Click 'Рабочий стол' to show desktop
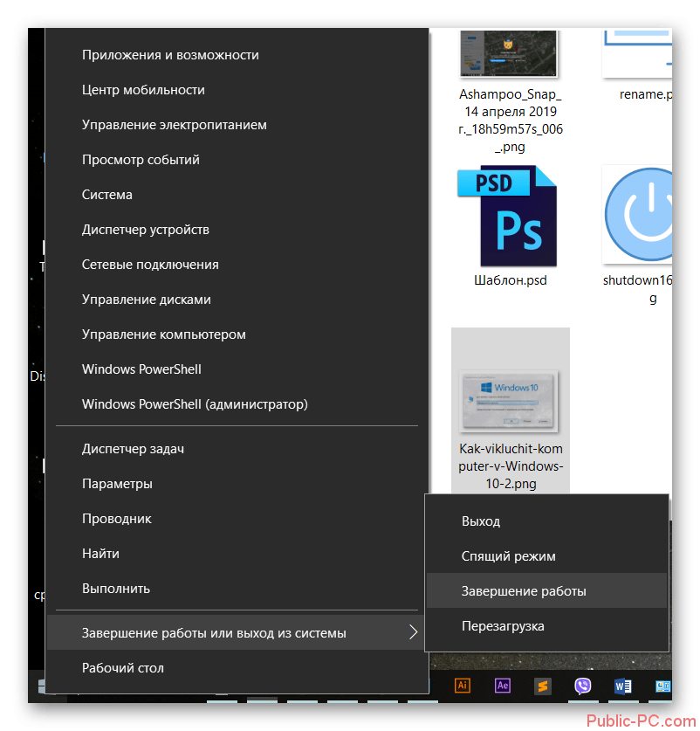Screen dimensions: 700x731 pos(122,668)
